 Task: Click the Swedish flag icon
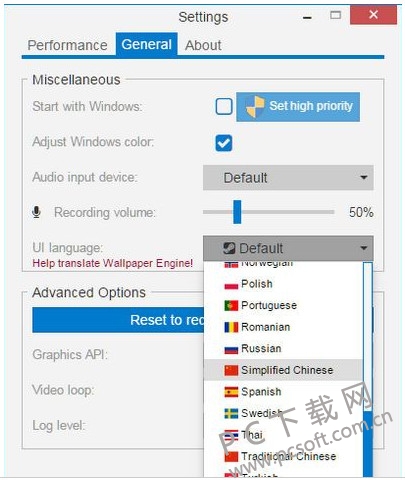pos(231,413)
